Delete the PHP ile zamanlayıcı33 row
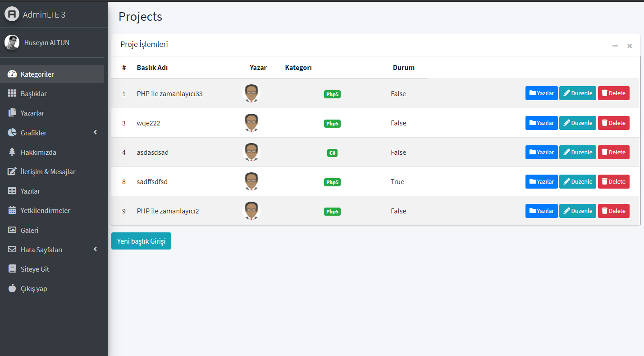 point(613,93)
